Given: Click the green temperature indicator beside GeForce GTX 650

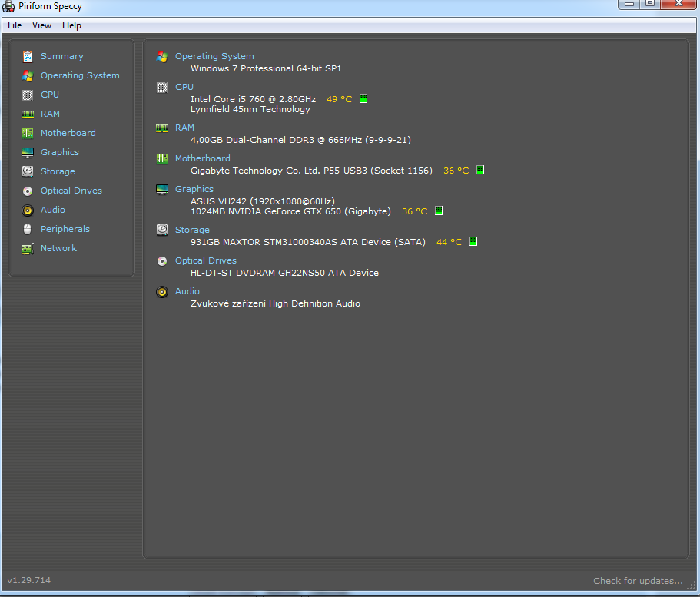Looking at the screenshot, I should 439,211.
